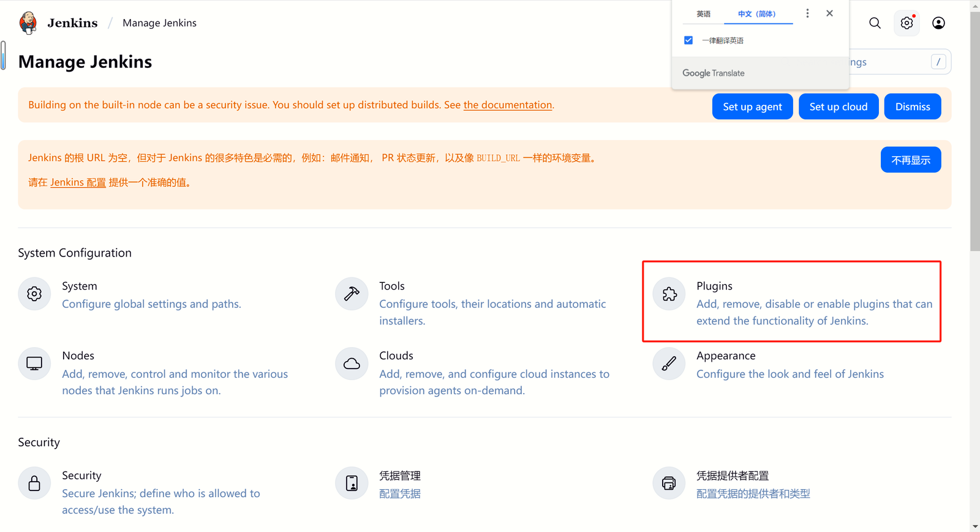Click the scrollbar up arrow

975,5
